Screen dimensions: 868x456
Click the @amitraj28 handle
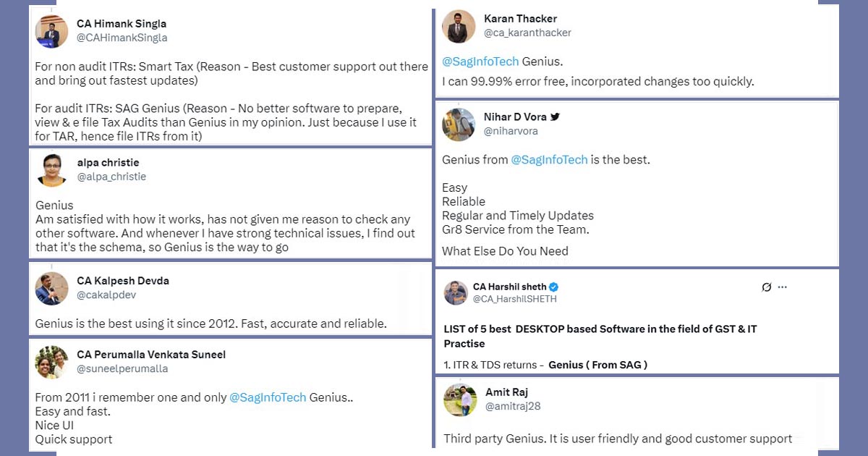[x=512, y=407]
